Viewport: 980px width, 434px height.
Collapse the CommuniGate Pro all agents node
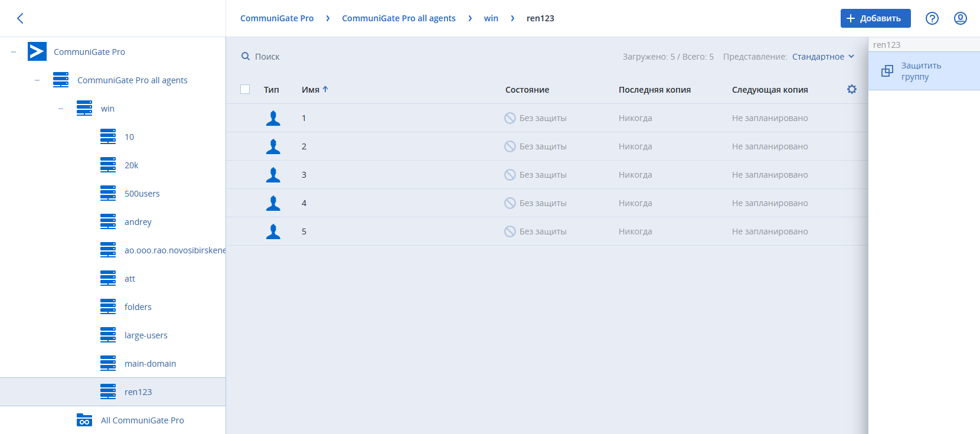[37, 80]
